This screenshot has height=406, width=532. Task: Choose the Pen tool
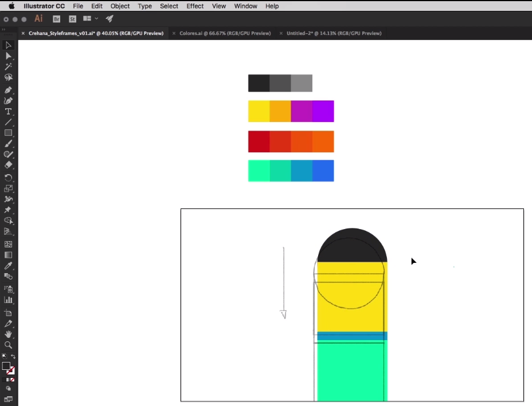pyautogui.click(x=8, y=89)
